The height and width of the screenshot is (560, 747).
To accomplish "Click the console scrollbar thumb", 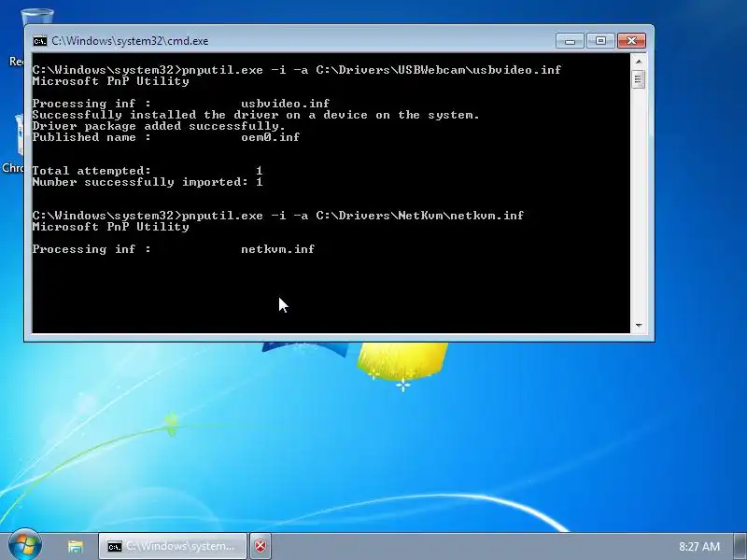I will click(x=639, y=79).
